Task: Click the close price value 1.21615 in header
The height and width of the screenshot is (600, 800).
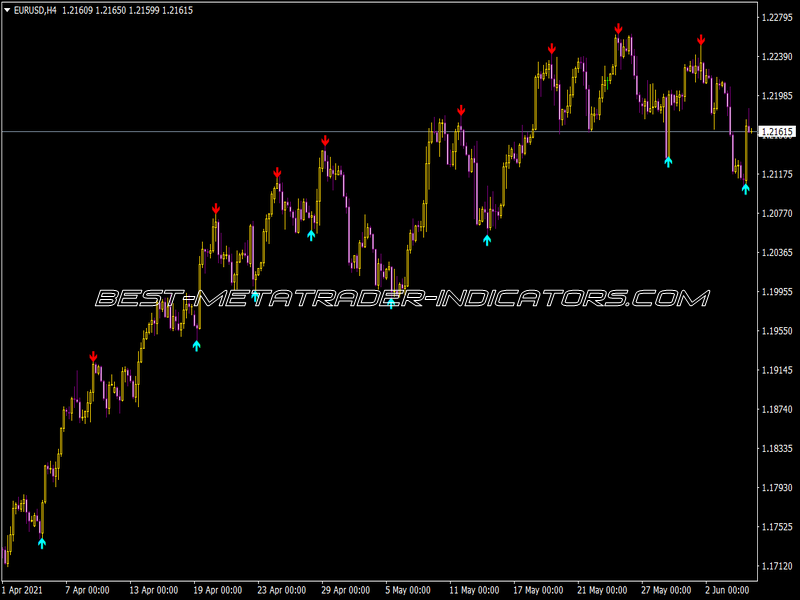Action: [x=177, y=10]
